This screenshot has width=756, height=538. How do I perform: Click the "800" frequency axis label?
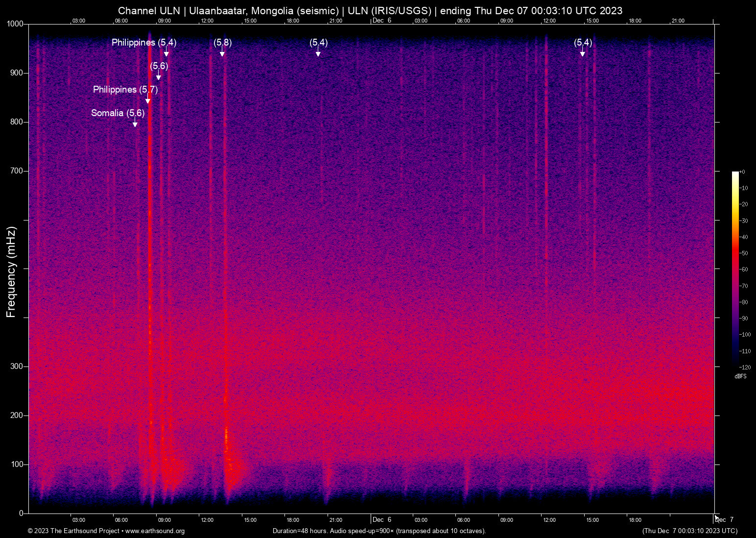17,122
